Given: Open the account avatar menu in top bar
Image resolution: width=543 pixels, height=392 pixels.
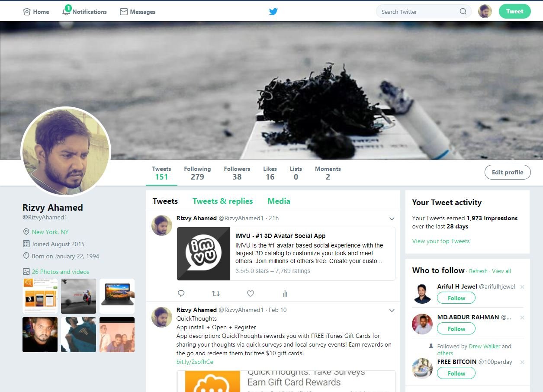Looking at the screenshot, I should tap(485, 11).
